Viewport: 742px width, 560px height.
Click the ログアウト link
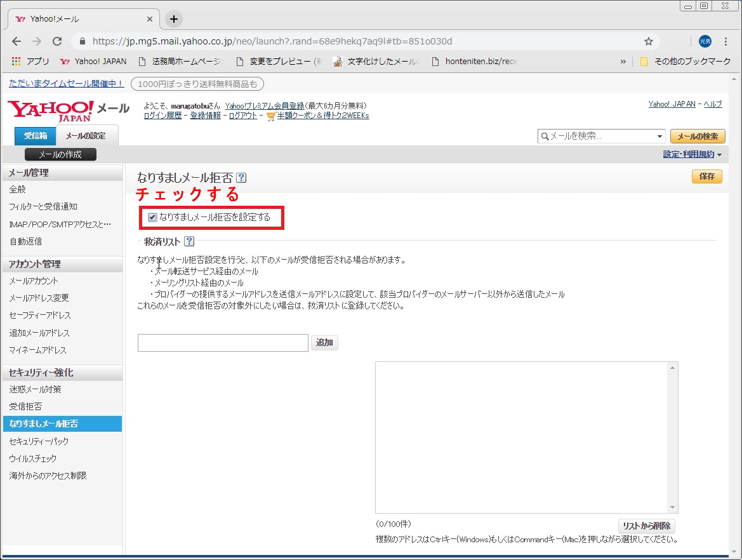(243, 116)
